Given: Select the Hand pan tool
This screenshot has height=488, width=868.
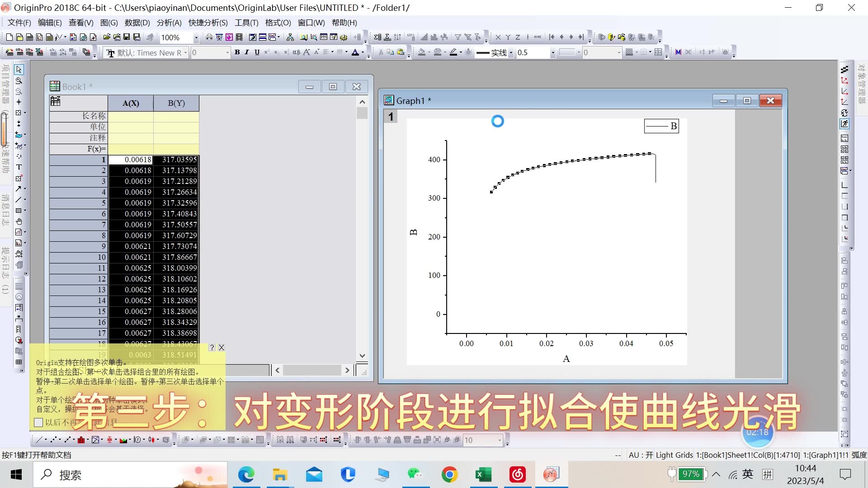Looking at the screenshot, I should [19, 221].
